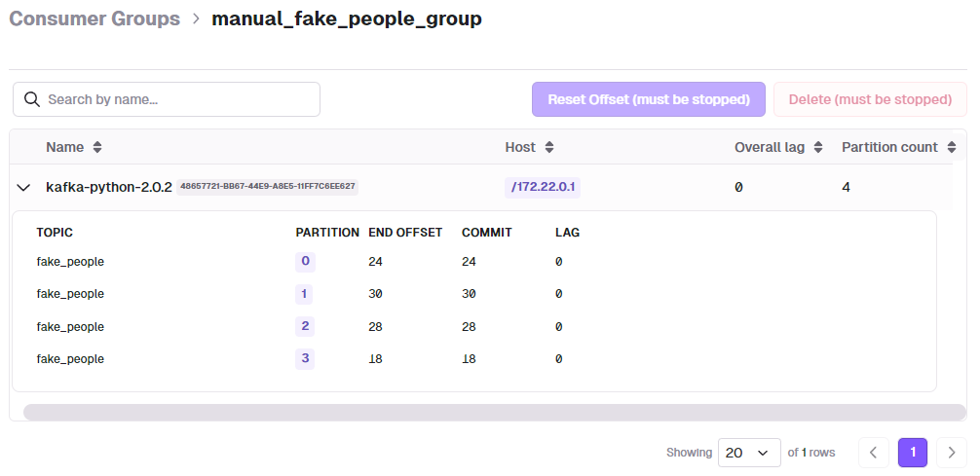Click the LAG column heading

tap(568, 233)
